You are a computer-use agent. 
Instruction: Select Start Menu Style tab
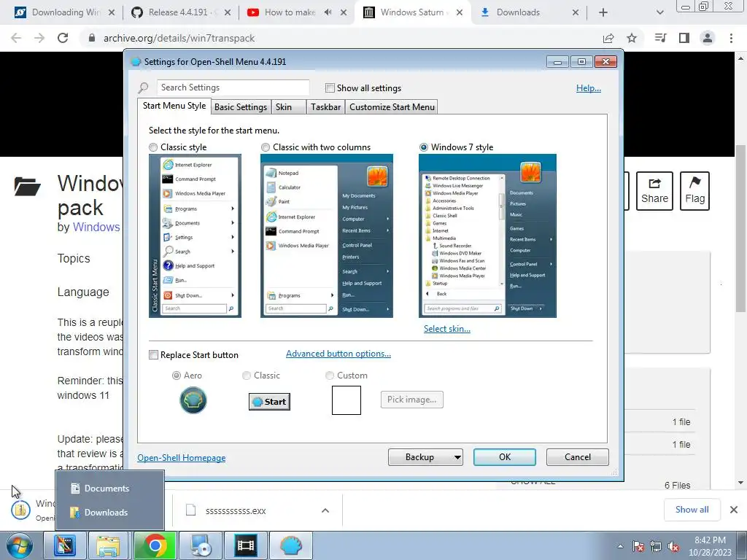click(x=174, y=106)
